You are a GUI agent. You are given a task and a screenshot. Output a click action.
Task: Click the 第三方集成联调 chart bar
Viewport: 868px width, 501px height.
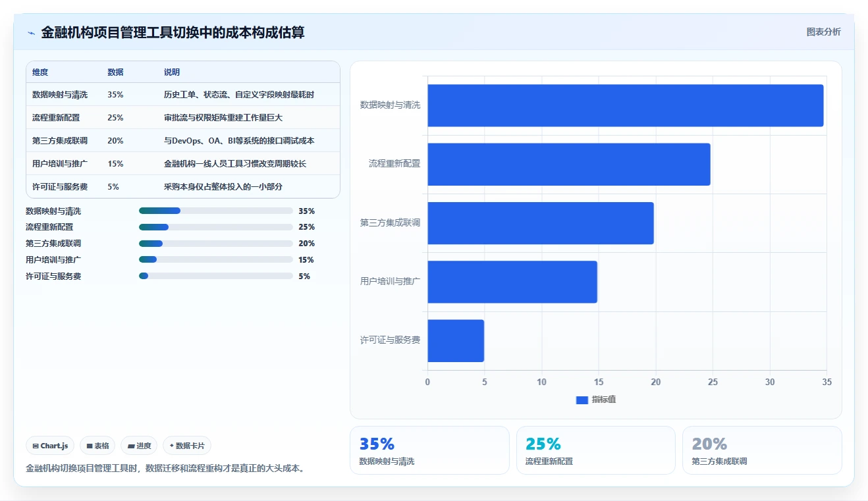pos(541,223)
